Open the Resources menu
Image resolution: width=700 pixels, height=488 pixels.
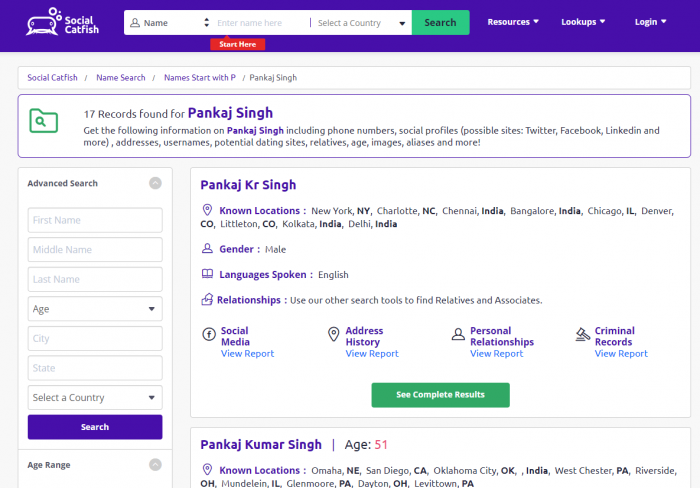click(513, 22)
